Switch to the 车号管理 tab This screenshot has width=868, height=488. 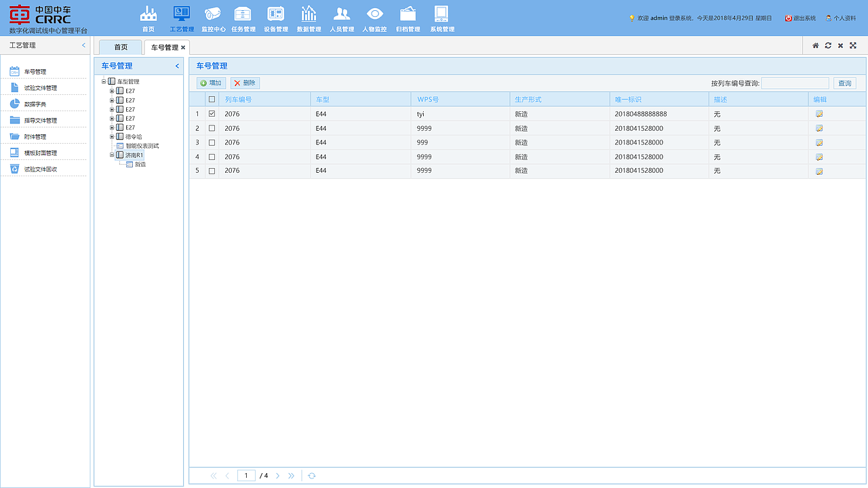164,47
